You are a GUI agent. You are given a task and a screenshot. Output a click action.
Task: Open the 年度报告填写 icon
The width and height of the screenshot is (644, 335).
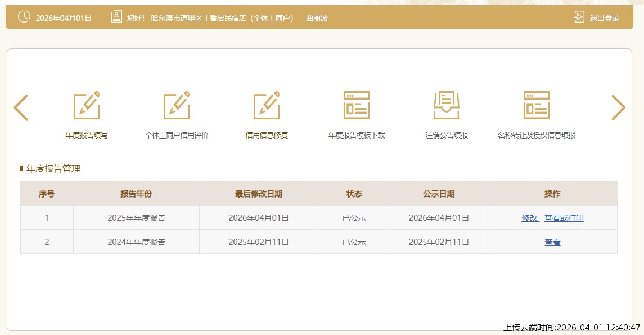point(87,105)
